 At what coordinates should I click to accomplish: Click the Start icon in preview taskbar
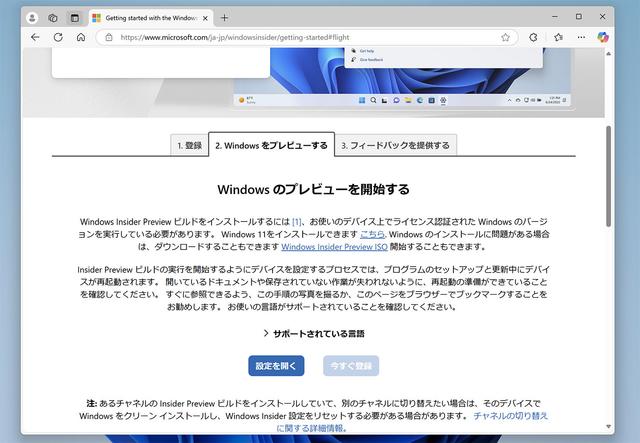[x=362, y=100]
